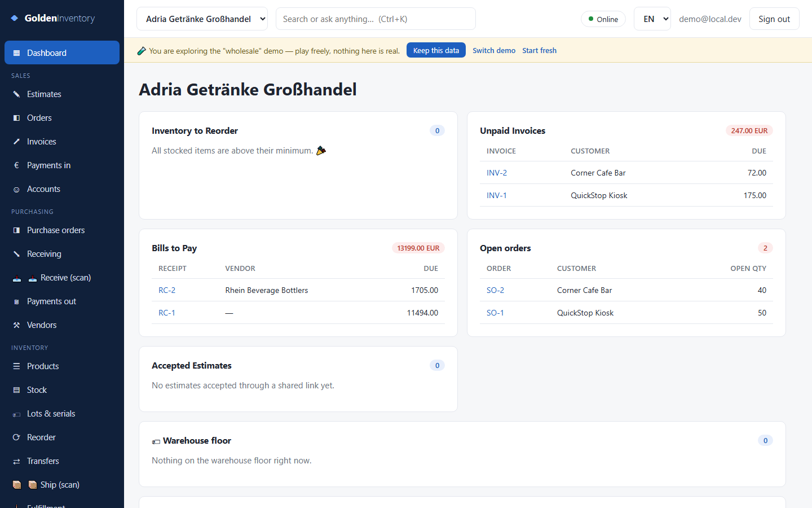
Task: Open Dashboard in the sidebar
Action: (x=62, y=52)
